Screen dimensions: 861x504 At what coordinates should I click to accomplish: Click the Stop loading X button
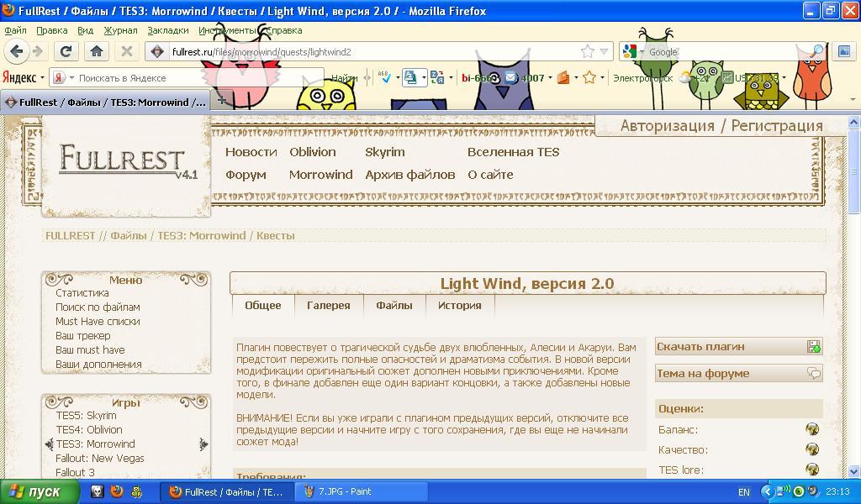click(x=127, y=51)
